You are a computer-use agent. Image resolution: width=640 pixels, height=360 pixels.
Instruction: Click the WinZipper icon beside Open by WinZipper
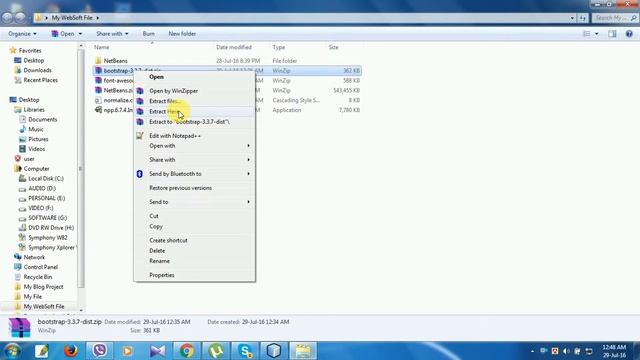140,91
